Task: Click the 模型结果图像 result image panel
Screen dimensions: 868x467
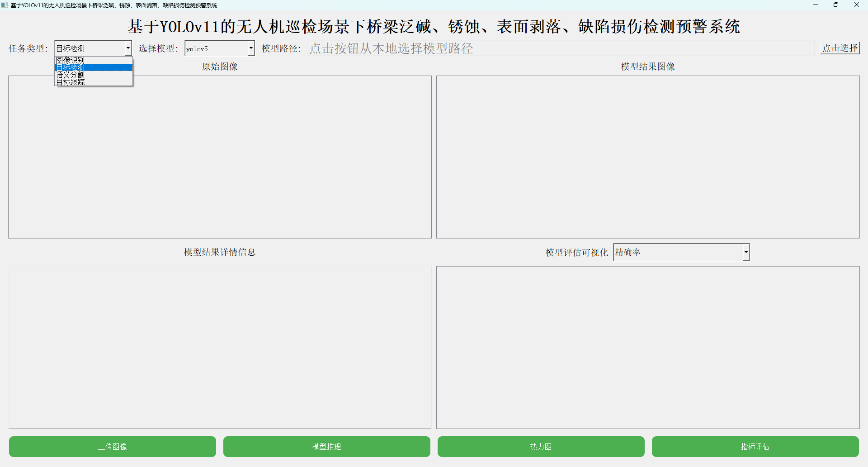Action: [648, 157]
